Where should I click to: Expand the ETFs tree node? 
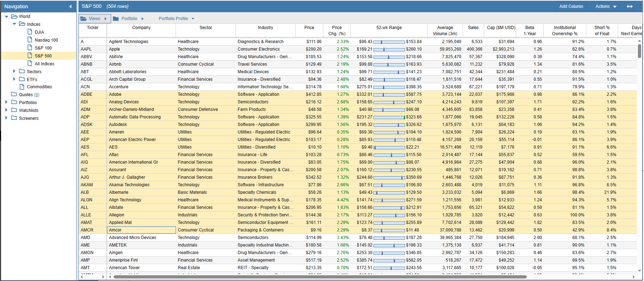tap(14, 79)
